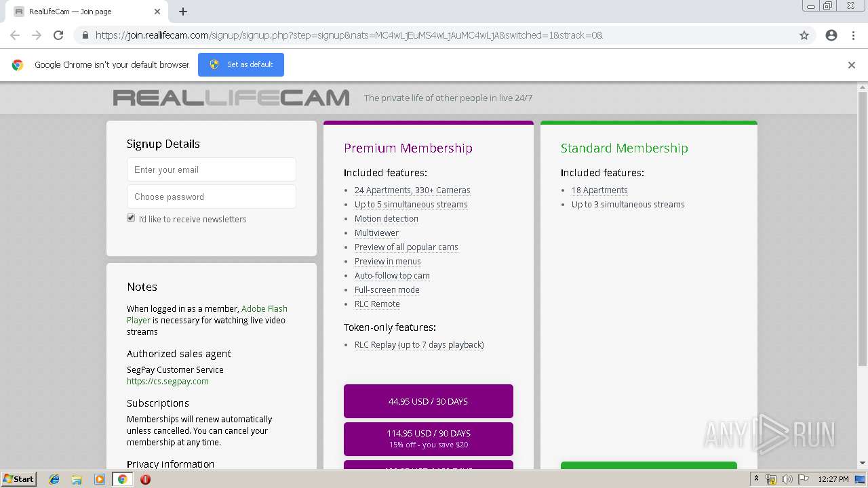868x488 pixels.
Task: Choose the 114.95 USD / 90 DAYS plan
Action: pos(429,439)
